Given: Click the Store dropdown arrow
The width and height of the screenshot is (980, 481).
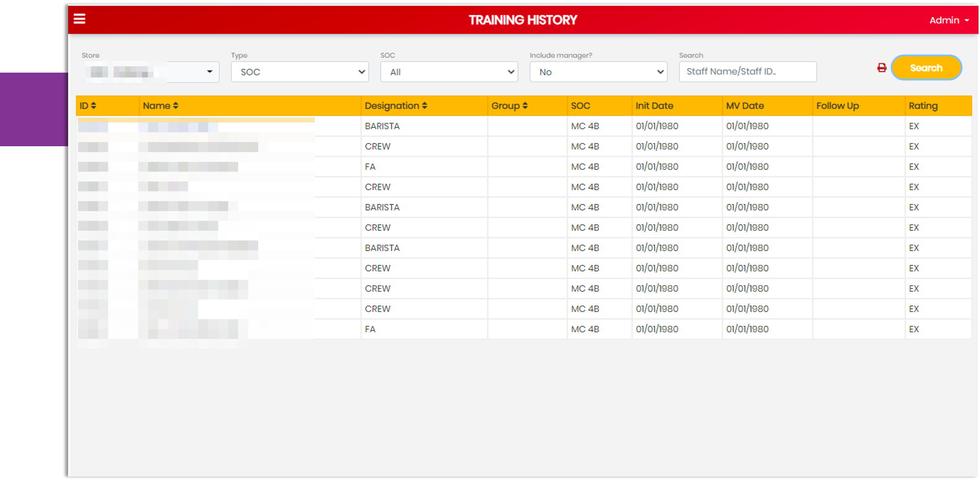Looking at the screenshot, I should pos(210,72).
